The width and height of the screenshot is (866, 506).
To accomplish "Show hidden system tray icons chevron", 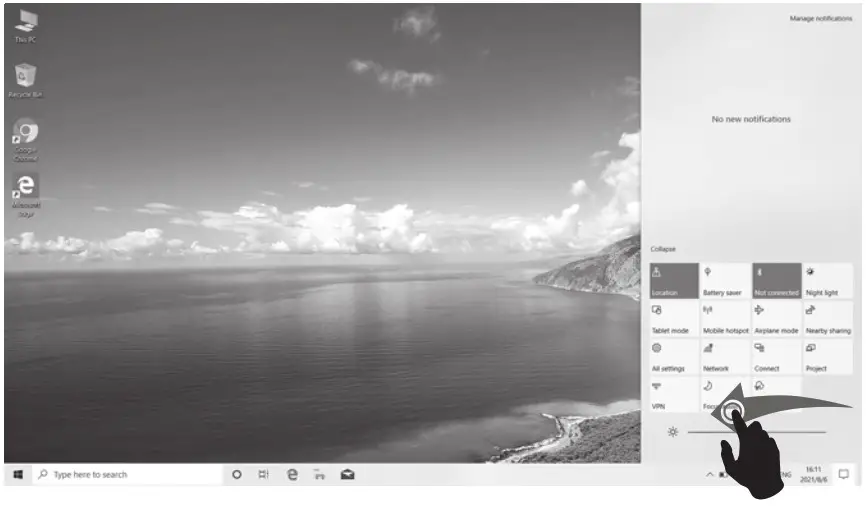I will click(x=710, y=475).
